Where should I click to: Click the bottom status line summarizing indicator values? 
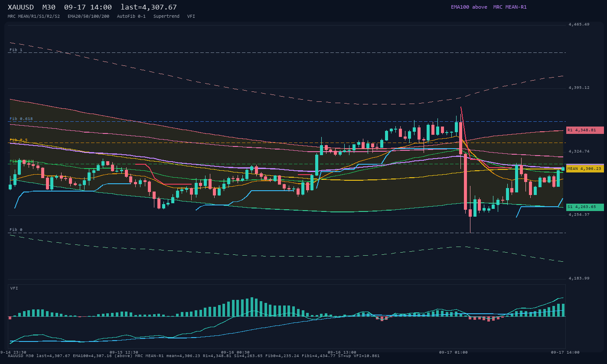(194, 356)
